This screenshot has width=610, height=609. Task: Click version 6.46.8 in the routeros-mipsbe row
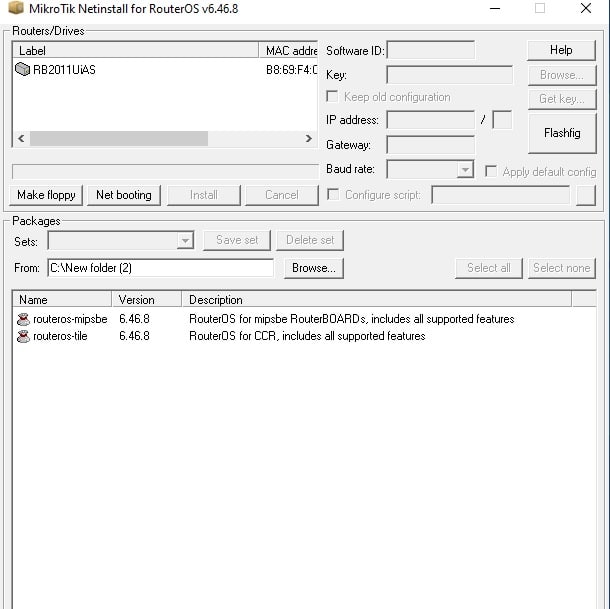click(x=134, y=319)
